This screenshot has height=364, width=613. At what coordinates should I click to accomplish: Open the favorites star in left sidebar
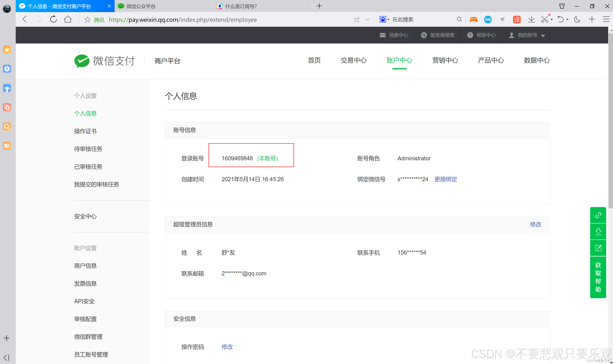pos(7,50)
